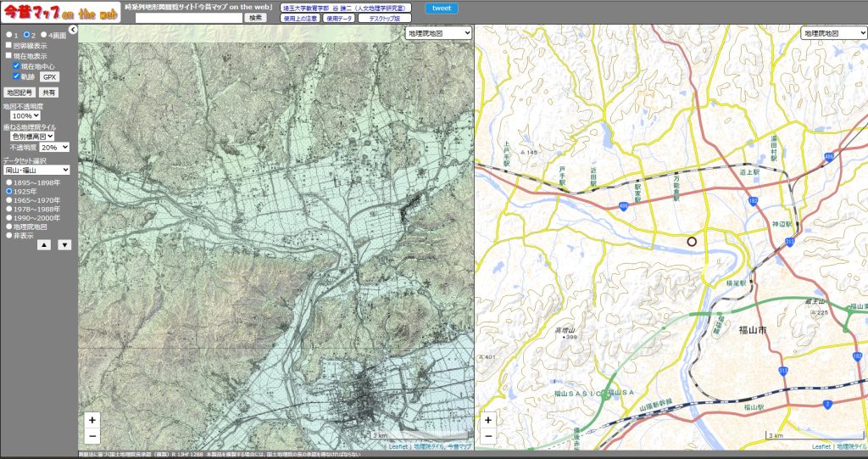Zoom out on the right modern map
The image size is (868, 459).
[x=487, y=436]
